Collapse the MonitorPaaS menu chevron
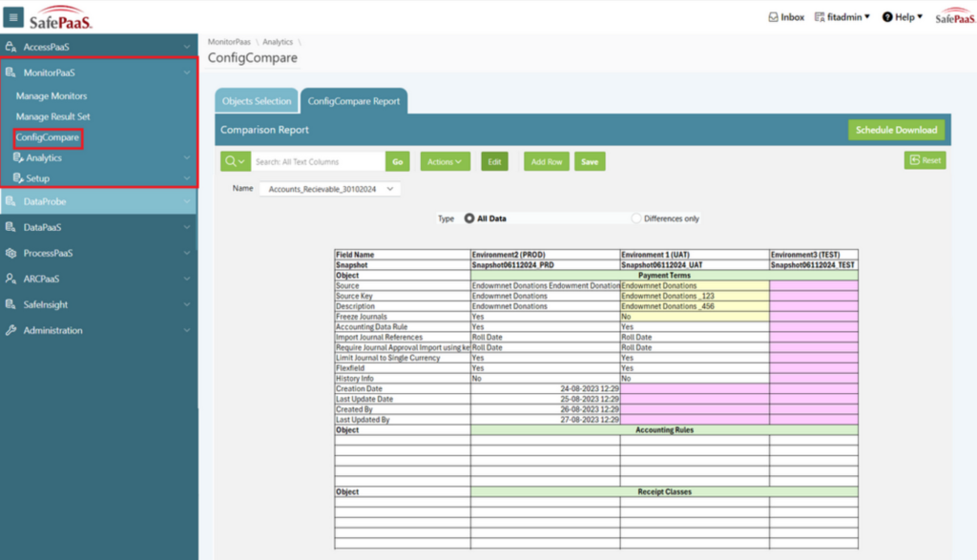This screenshot has width=977, height=560. pos(187,73)
